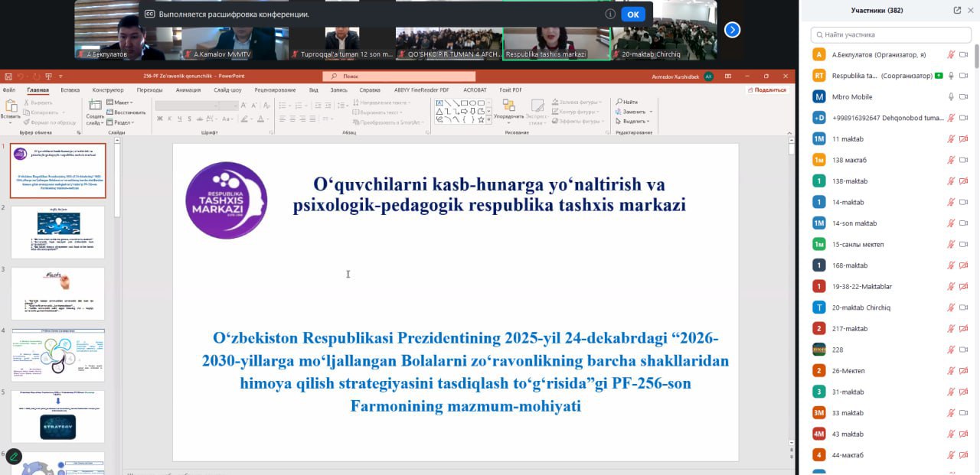980x475 pixels.
Task: Toggle microphone for 11 maktab participant
Action: 951,139
